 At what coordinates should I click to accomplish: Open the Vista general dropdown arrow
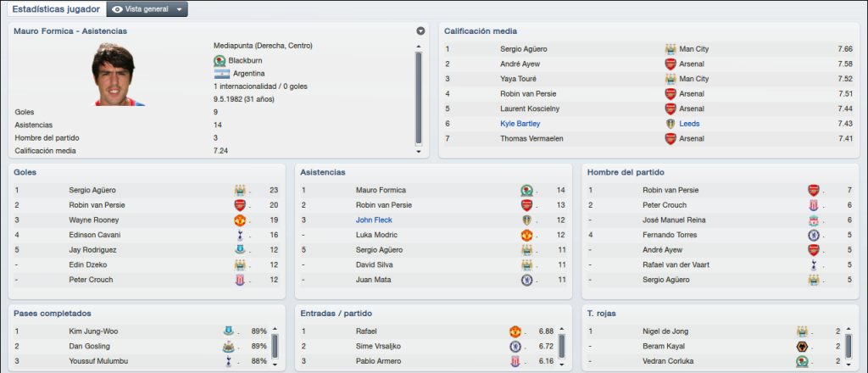[179, 10]
